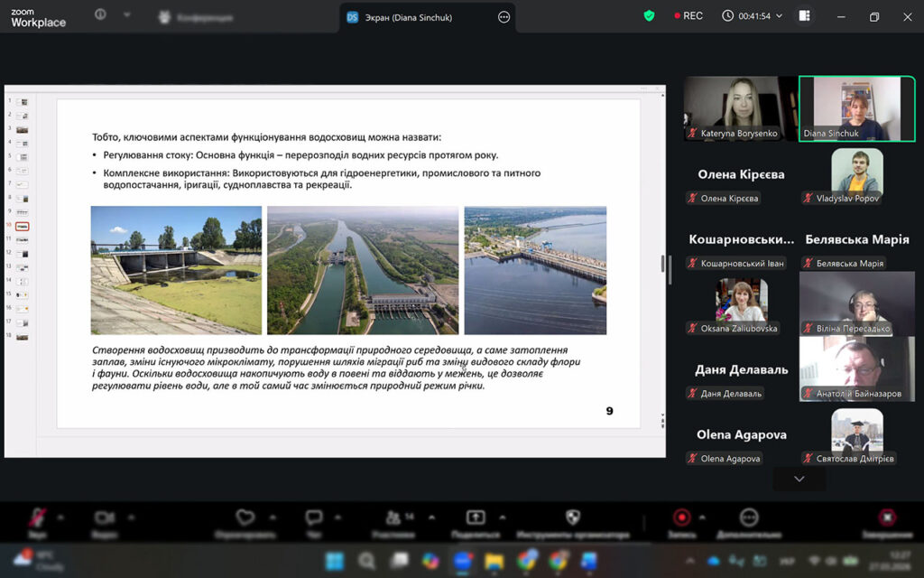
Task: Open the screen share options ellipsis button
Action: (x=504, y=16)
